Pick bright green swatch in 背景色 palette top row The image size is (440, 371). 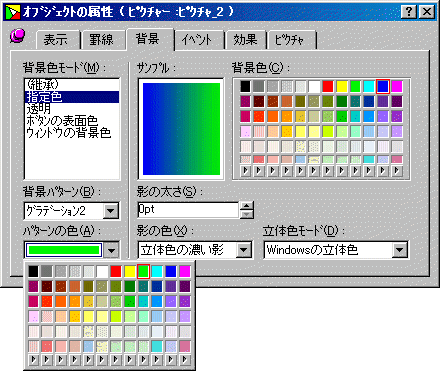(x=355, y=86)
